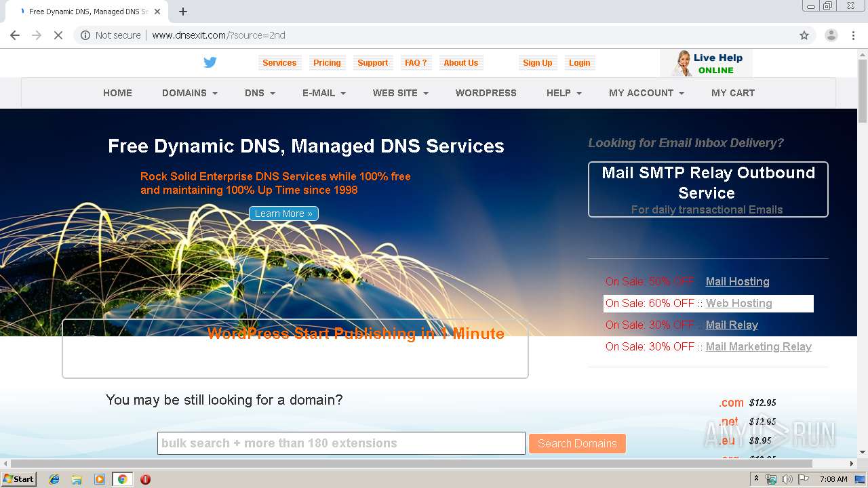Open Chrome's three-dot menu
868x488 pixels.
pyautogui.click(x=853, y=35)
